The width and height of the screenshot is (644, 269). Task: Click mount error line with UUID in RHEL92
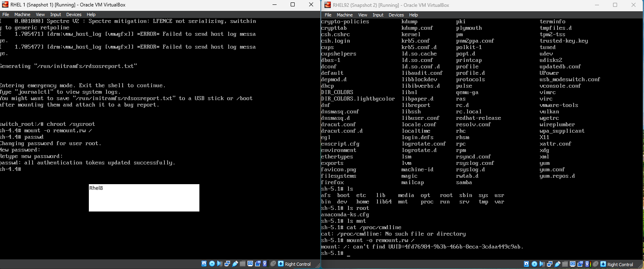(422, 246)
